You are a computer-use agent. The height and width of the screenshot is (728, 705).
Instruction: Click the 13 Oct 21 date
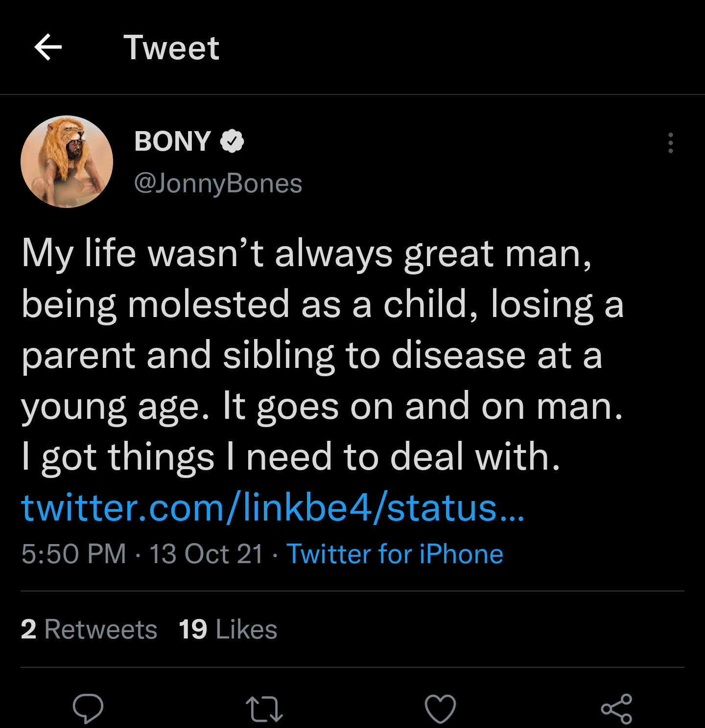206,554
